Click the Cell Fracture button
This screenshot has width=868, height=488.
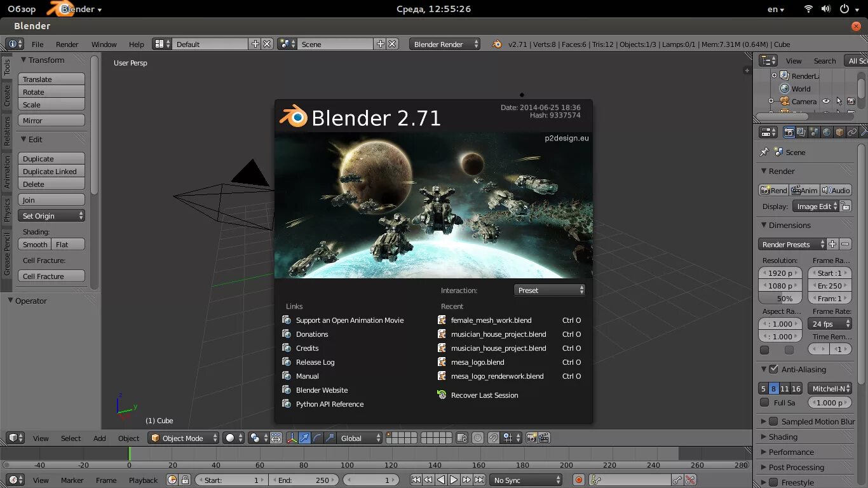coord(51,276)
